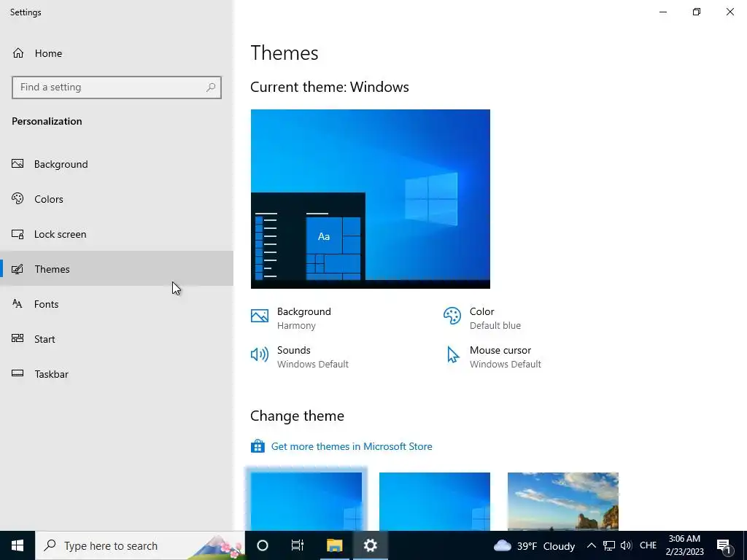
Task: Open Background Harmony setting link
Action: click(x=291, y=318)
